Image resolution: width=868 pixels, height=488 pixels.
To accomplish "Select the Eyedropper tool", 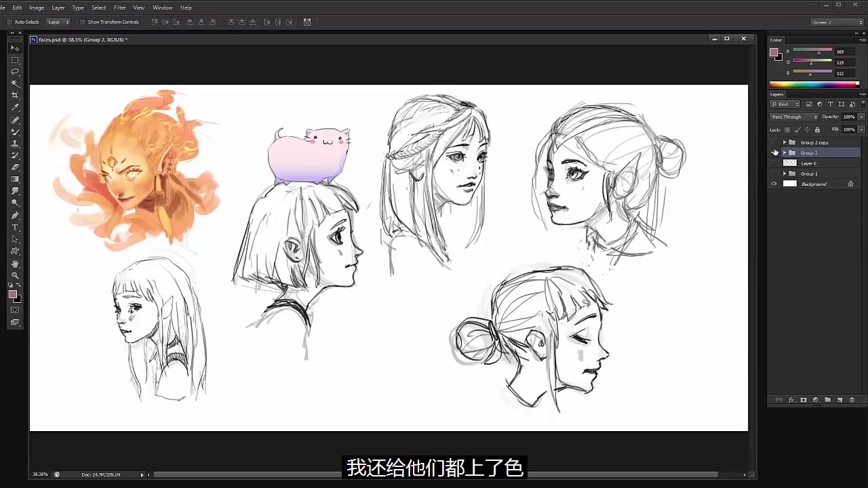I will coord(15,107).
